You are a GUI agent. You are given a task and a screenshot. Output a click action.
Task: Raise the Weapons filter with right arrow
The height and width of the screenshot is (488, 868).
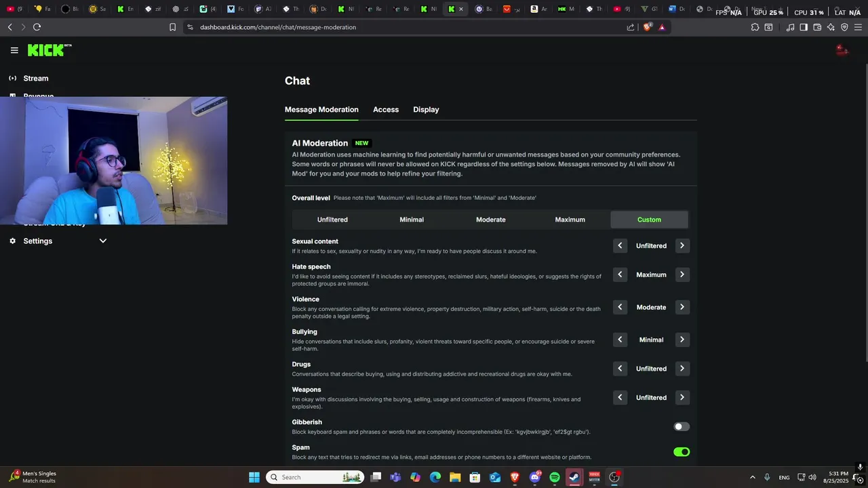(682, 398)
